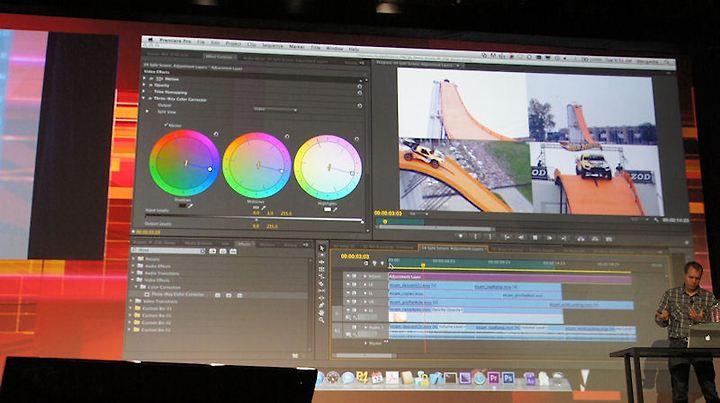Switch to the Effects tab
Screen dimensions: 720x403
pos(243,244)
